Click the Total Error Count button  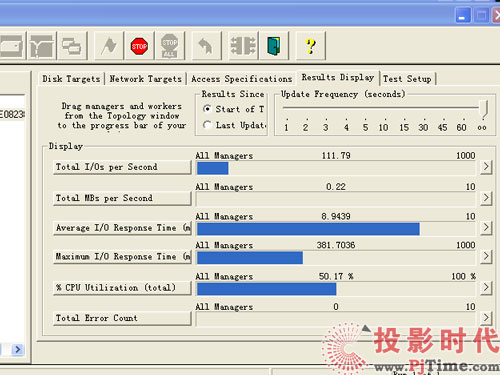tap(122, 318)
